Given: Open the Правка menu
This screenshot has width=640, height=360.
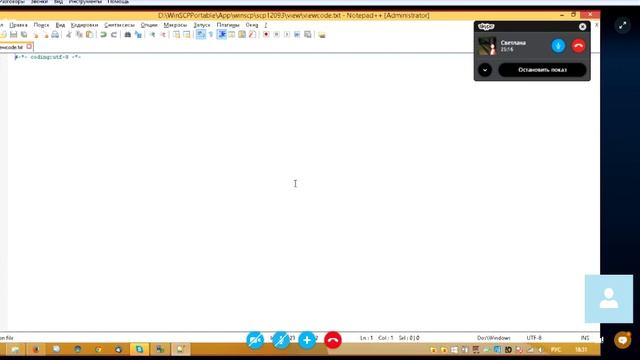Looking at the screenshot, I should [x=18, y=25].
